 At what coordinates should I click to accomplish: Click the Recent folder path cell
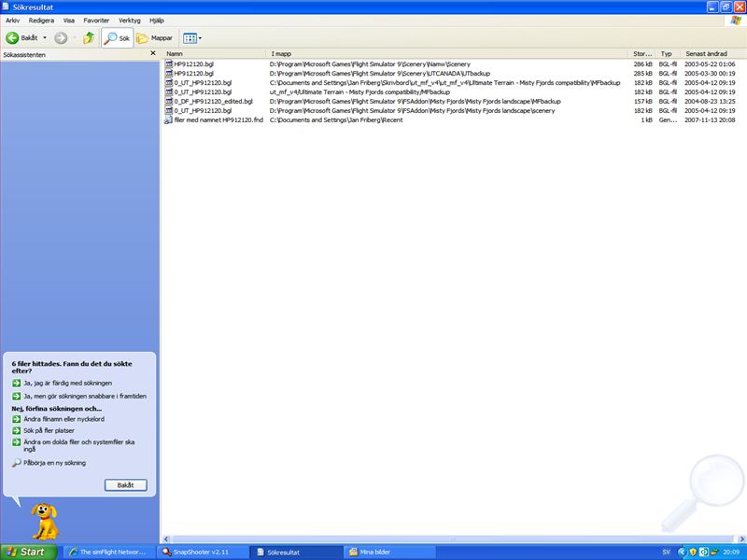tap(336, 120)
